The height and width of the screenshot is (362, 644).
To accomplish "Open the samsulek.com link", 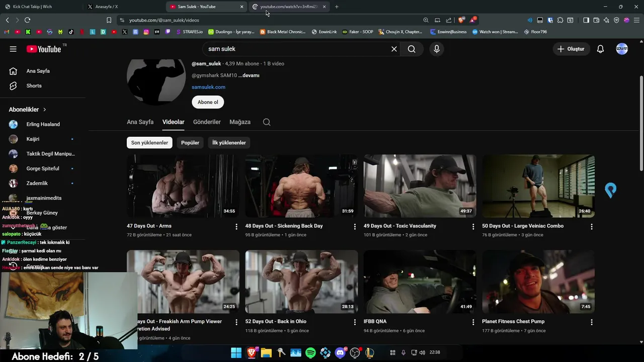I will (x=208, y=87).
